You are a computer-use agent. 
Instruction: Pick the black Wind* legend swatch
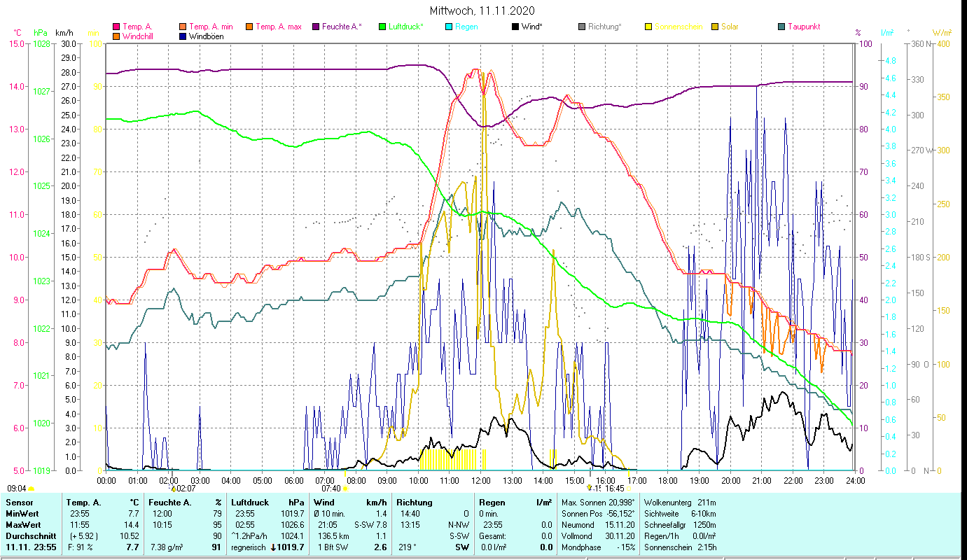pyautogui.click(x=515, y=27)
